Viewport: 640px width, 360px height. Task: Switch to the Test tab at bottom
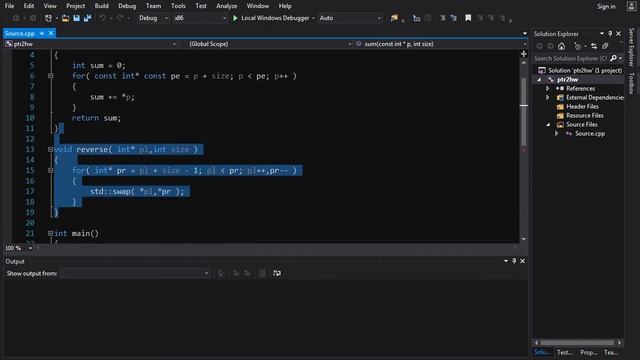coord(564,352)
